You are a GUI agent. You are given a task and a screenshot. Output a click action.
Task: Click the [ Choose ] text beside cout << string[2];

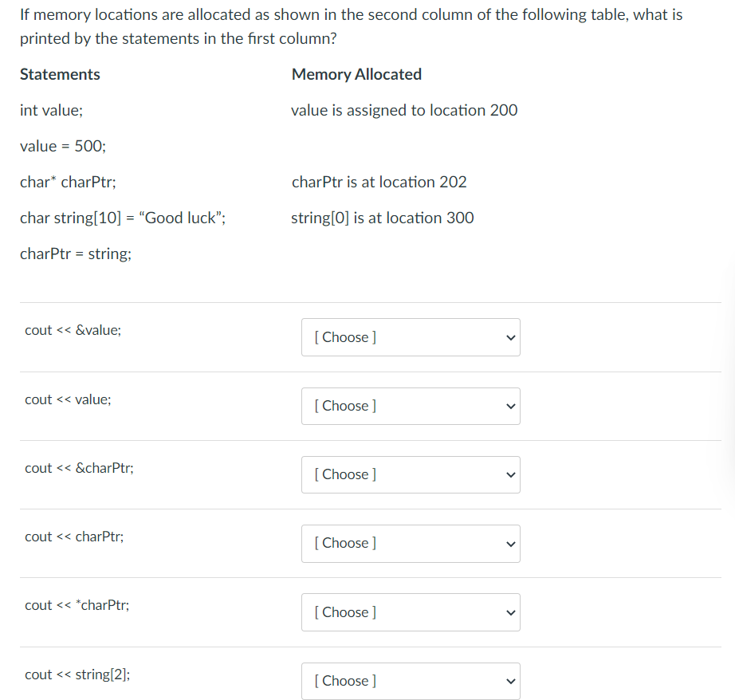[344, 680]
